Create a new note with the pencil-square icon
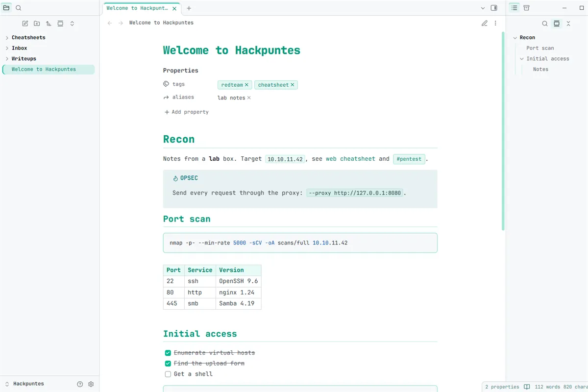The image size is (588, 392). (25, 24)
